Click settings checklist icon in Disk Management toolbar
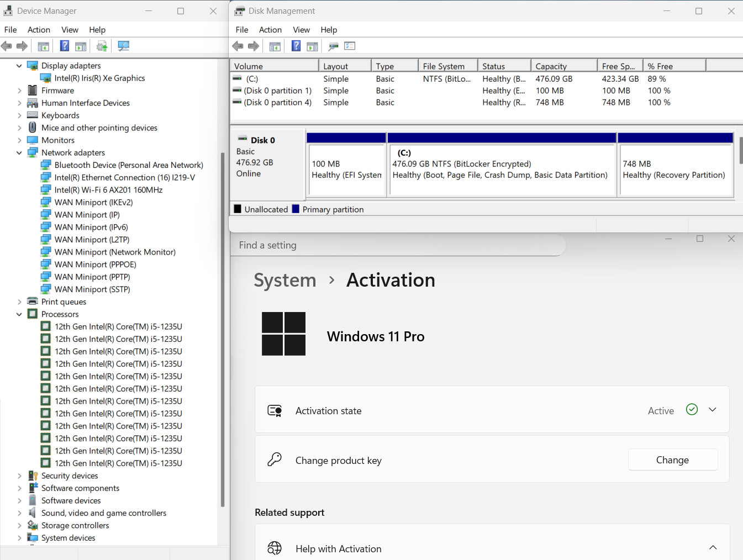This screenshot has width=743, height=560. [350, 46]
